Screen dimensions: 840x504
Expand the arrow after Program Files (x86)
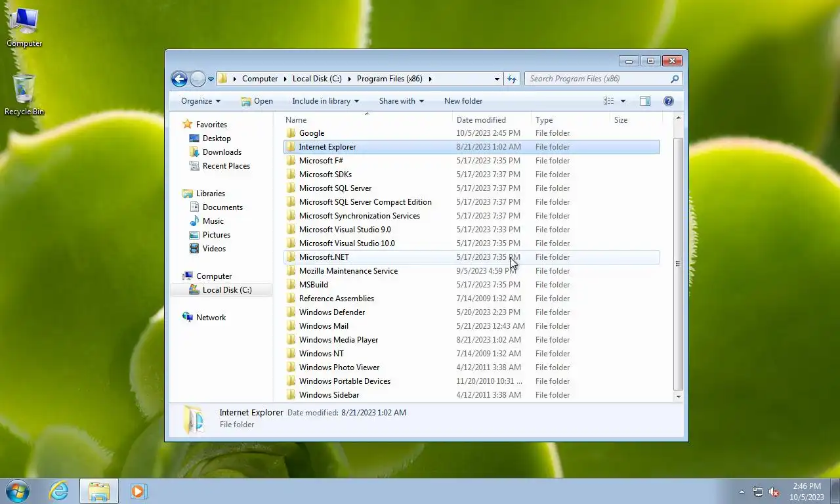pos(430,79)
